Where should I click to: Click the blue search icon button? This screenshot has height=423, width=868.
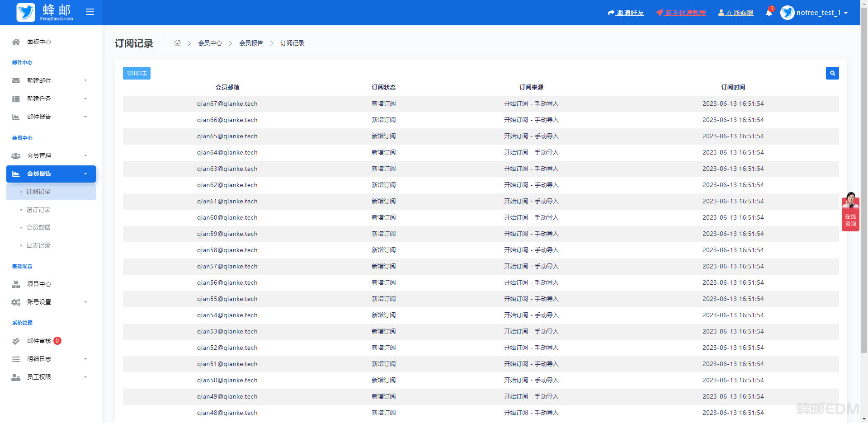click(832, 73)
